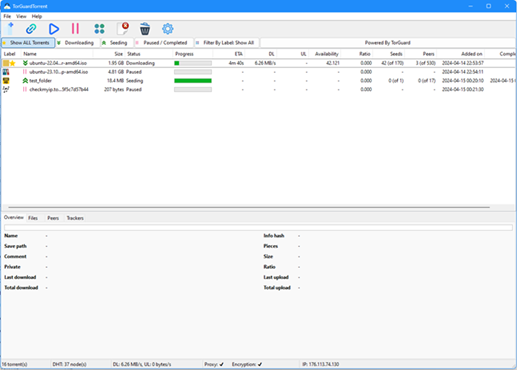The width and height of the screenshot is (517, 370).
Task: Sort by the ETA column header
Action: 229,54
